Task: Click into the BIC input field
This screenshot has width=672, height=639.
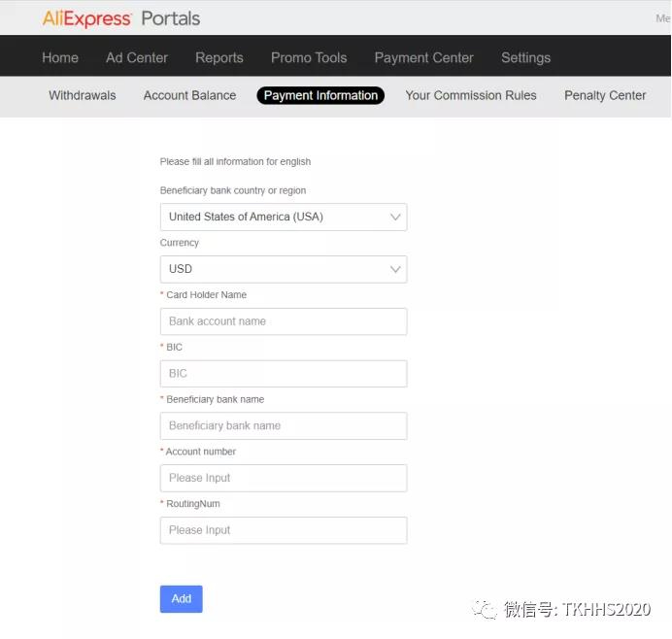Action: click(x=284, y=374)
